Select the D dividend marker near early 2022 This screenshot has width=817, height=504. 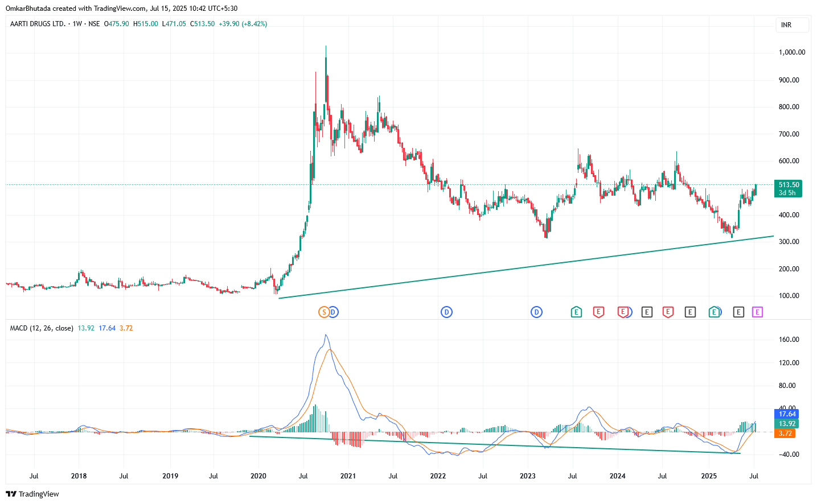447,312
